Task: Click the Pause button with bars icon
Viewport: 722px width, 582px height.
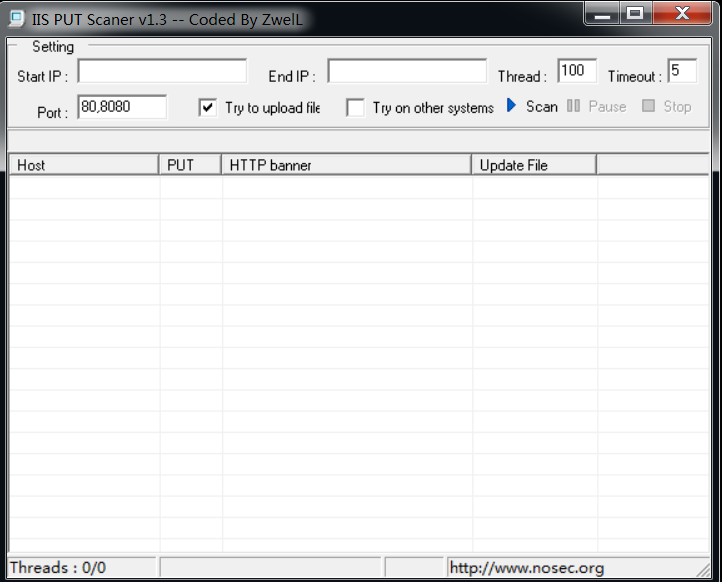Action: point(597,106)
